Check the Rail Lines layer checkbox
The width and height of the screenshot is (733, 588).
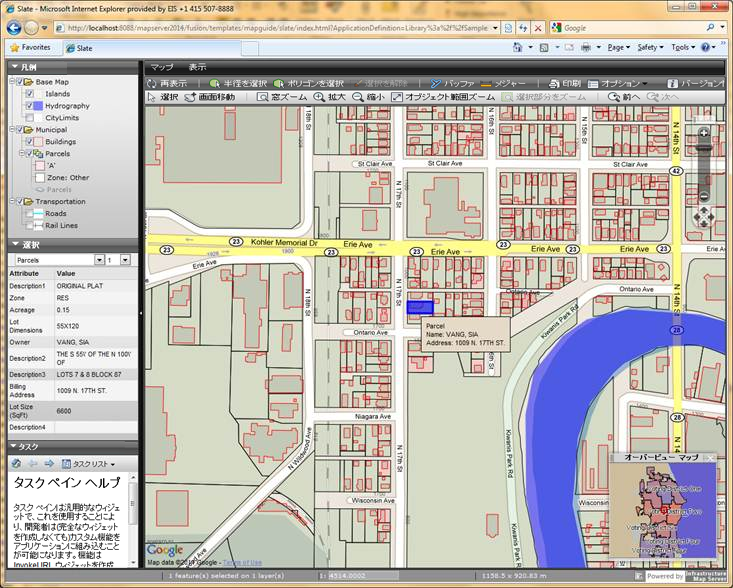point(29,225)
